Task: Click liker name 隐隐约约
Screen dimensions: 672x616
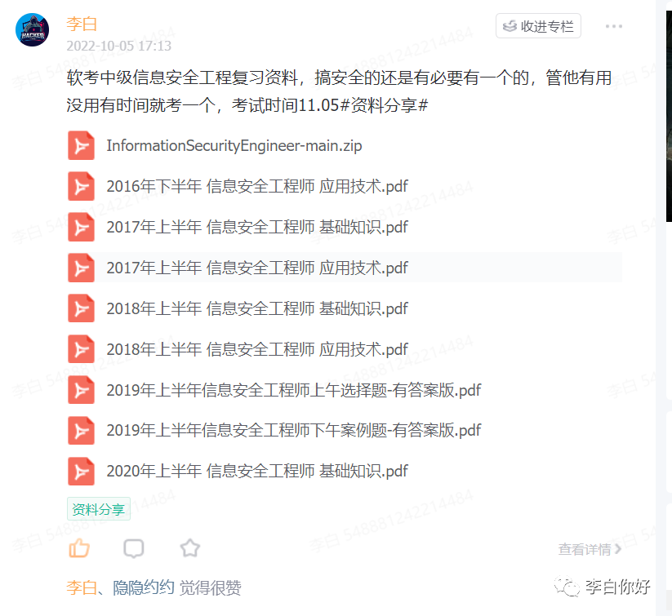Action: coord(143,587)
